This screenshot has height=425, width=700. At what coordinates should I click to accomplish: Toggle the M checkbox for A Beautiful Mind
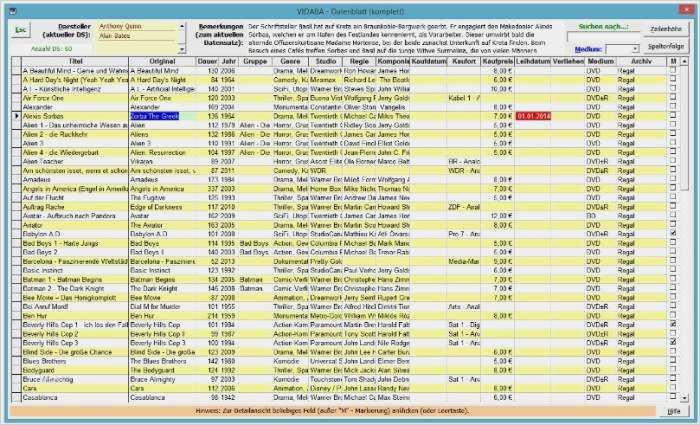673,71
